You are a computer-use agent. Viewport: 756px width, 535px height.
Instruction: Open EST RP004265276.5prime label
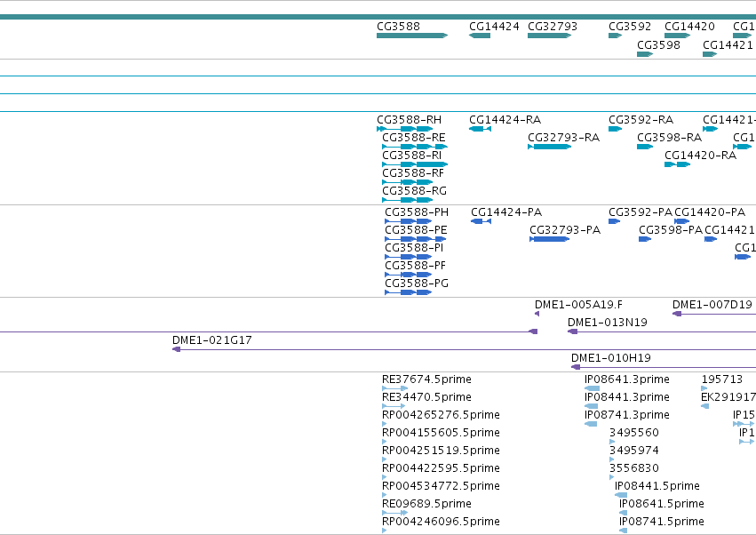tap(441, 415)
